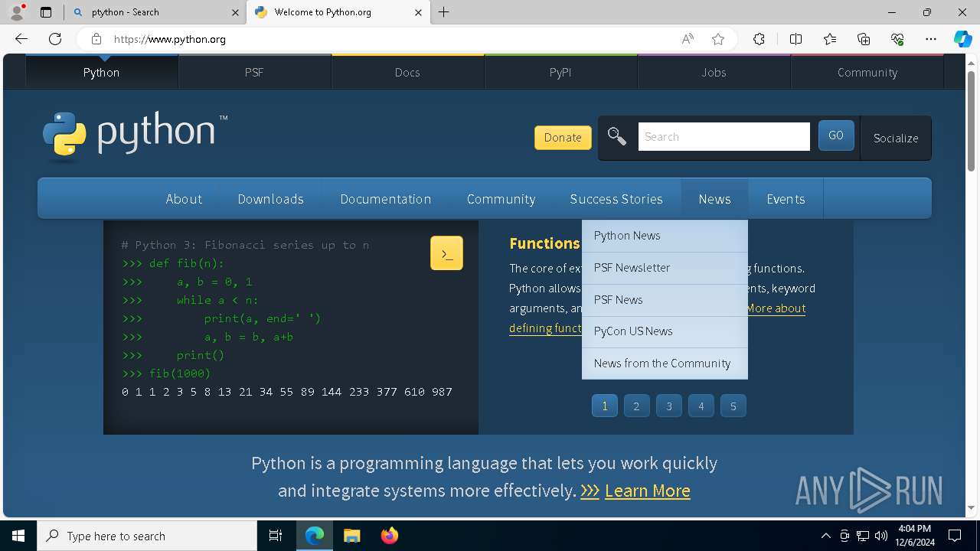The width and height of the screenshot is (980, 551).
Task: Open network status tray icon
Action: [x=863, y=536]
